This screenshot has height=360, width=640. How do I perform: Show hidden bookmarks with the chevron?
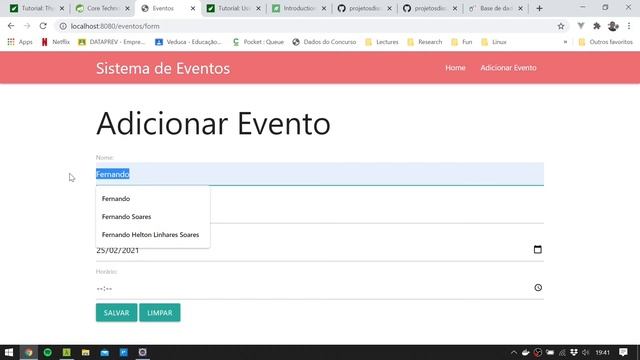click(565, 42)
